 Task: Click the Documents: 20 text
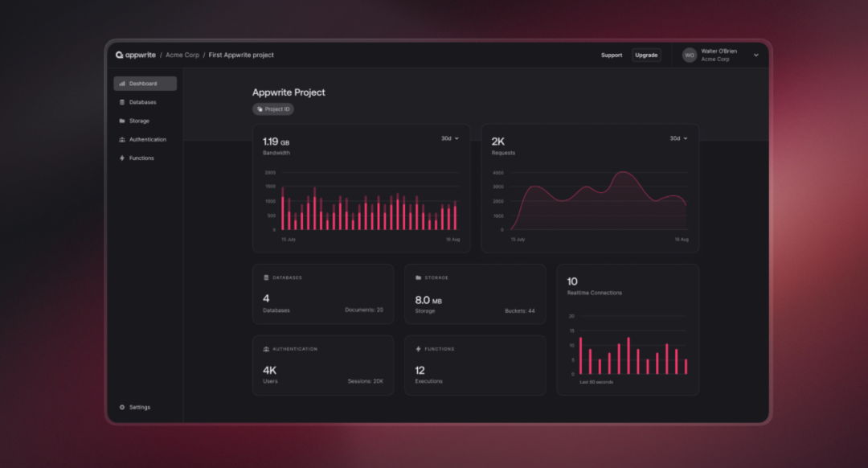tap(364, 310)
